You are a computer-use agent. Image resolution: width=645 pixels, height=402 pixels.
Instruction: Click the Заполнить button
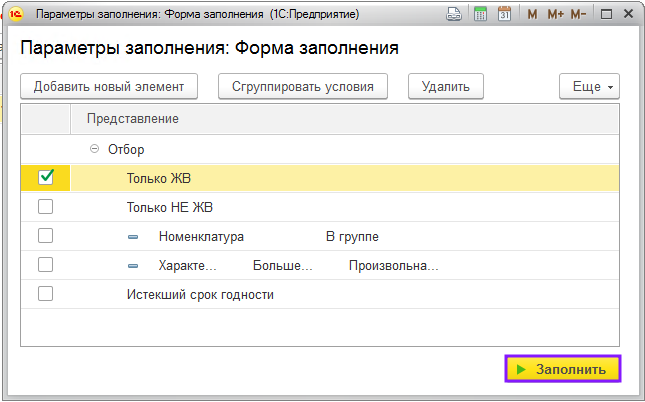[x=563, y=369]
